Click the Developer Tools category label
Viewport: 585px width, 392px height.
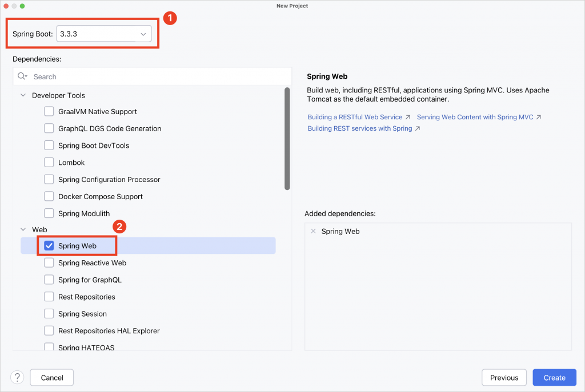[x=59, y=95]
